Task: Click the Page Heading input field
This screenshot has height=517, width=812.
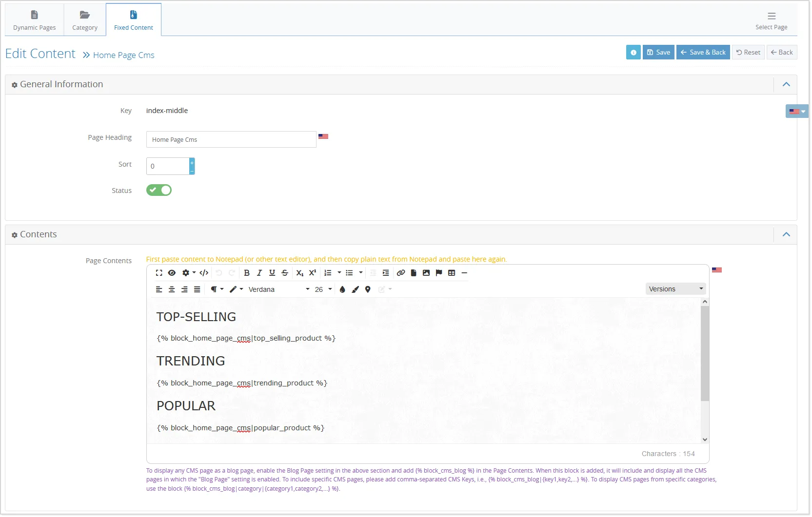Action: pyautogui.click(x=231, y=140)
